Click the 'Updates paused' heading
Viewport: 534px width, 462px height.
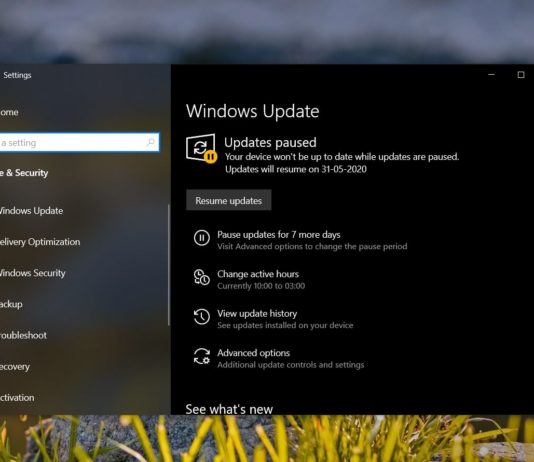point(270,142)
